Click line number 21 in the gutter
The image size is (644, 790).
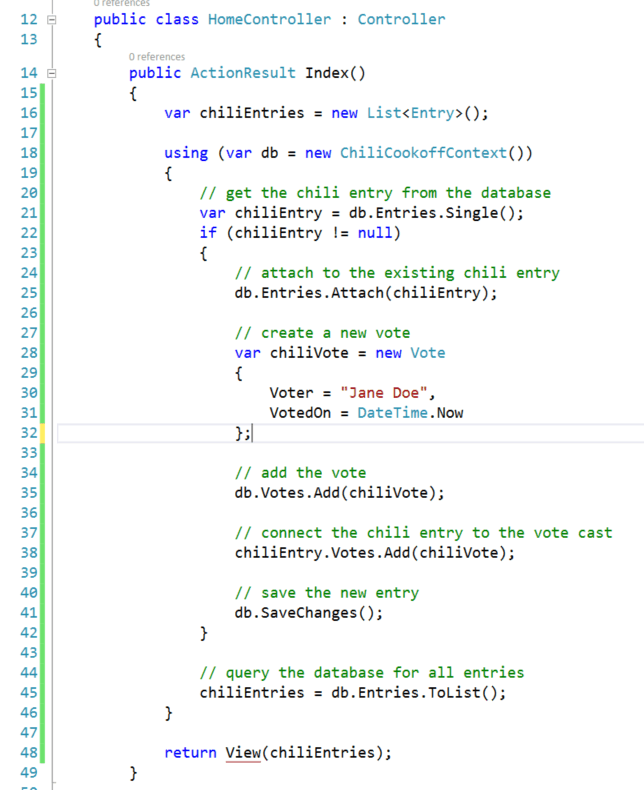click(x=28, y=212)
